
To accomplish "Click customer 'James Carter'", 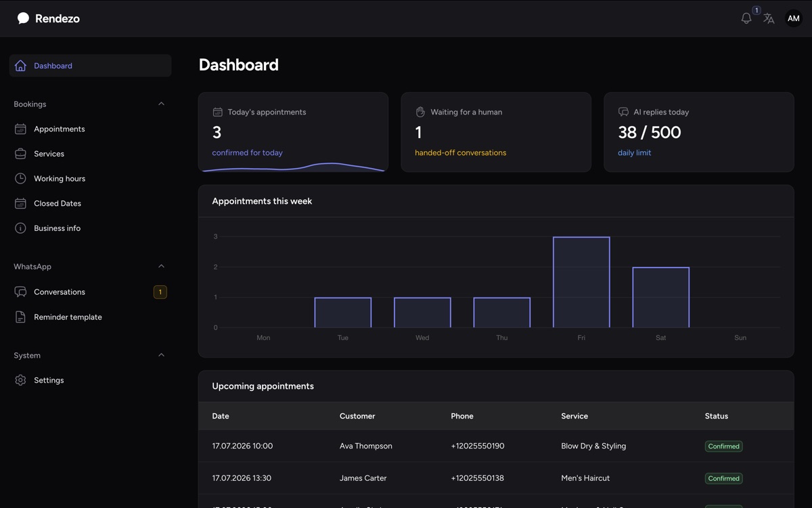I will (363, 478).
